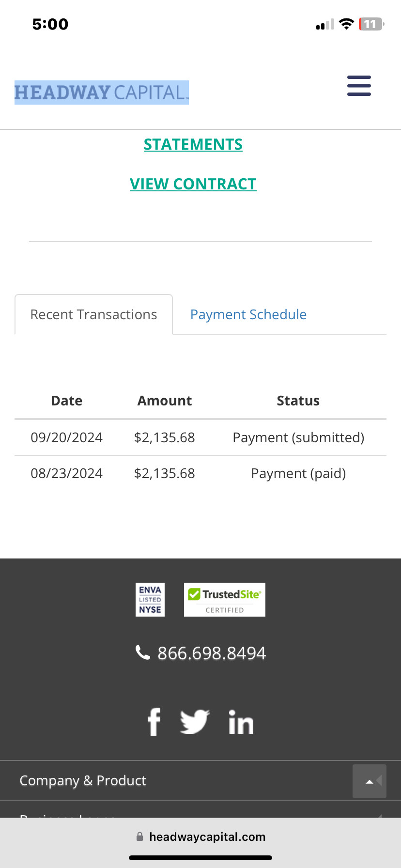This screenshot has height=868, width=401.
Task: Click the TrustedSite Certified badge
Action: (225, 600)
